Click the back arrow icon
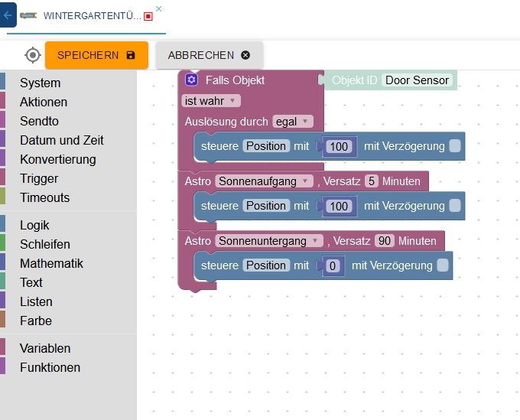 [8, 15]
